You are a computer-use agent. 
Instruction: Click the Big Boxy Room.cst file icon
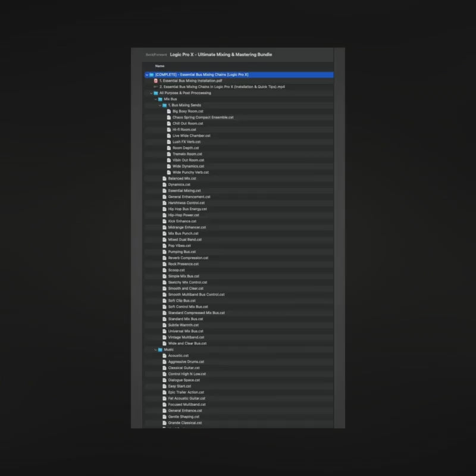pos(169,111)
